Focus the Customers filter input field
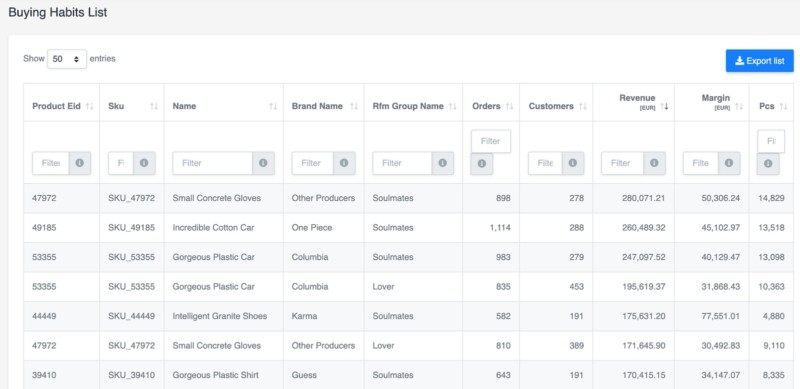Screen dimensions: 800x389 point(545,163)
